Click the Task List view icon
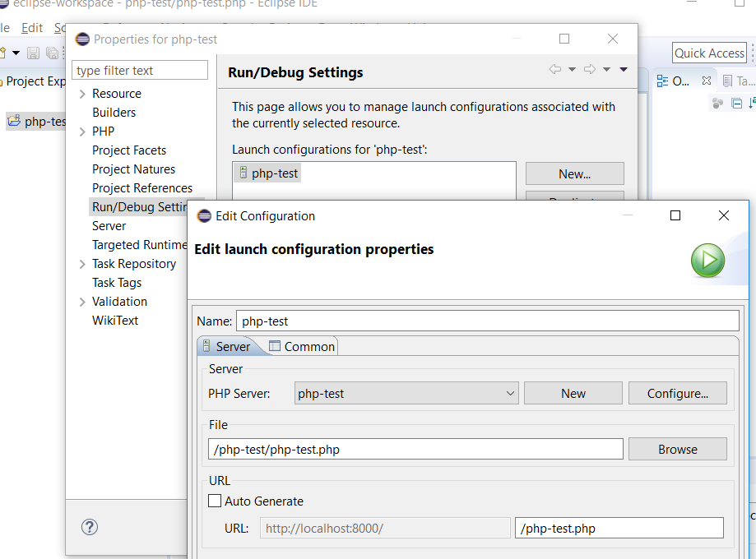The height and width of the screenshot is (559, 756). [727, 81]
